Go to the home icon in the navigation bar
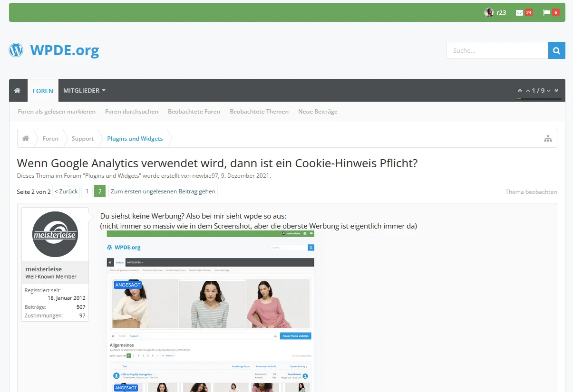This screenshot has height=392, width=573. pyautogui.click(x=17, y=90)
